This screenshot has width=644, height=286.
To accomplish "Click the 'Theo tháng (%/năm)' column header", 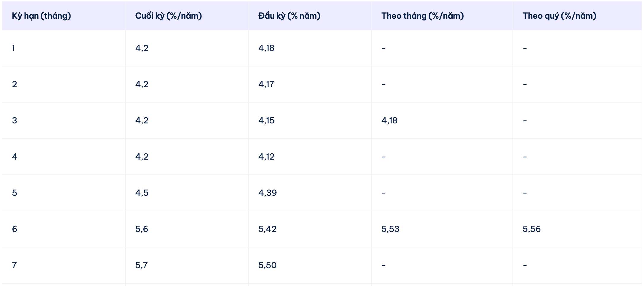I will pyautogui.click(x=423, y=16).
